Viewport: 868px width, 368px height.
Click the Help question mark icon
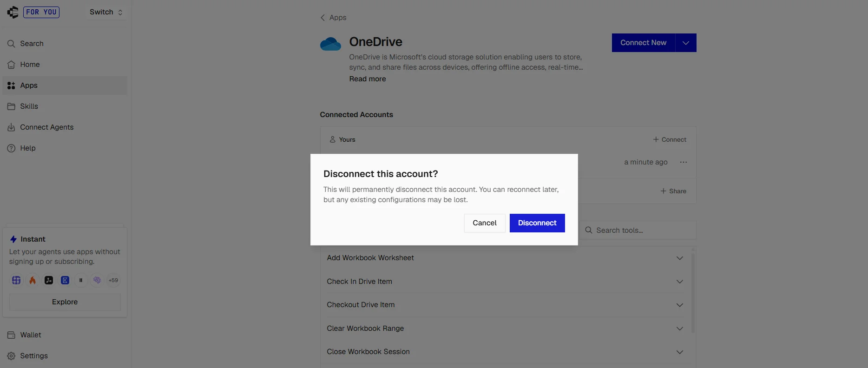(x=11, y=148)
